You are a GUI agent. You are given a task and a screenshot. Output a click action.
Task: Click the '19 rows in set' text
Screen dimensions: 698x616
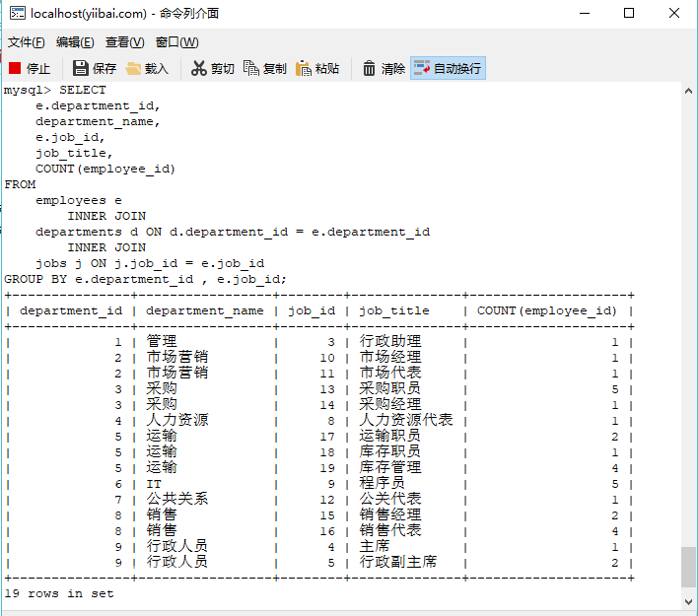click(x=59, y=593)
